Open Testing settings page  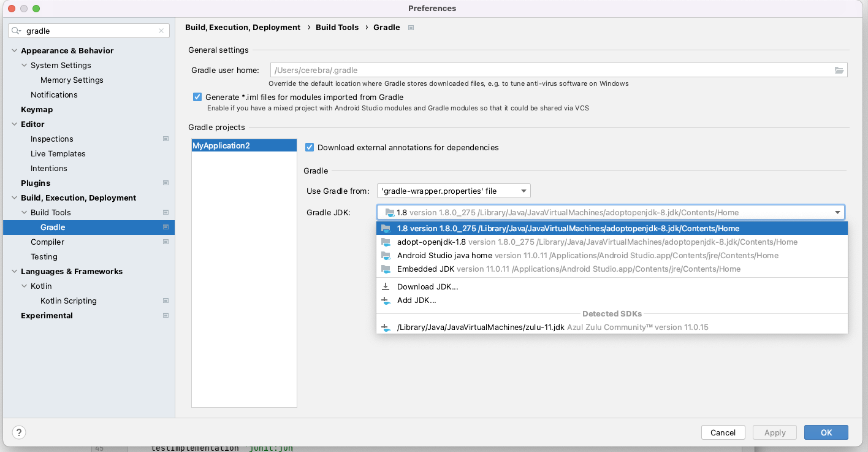(x=44, y=257)
